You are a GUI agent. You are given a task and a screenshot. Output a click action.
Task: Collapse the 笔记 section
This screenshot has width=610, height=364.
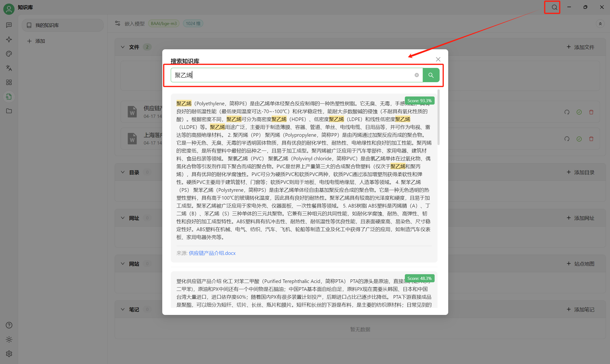coord(123,309)
